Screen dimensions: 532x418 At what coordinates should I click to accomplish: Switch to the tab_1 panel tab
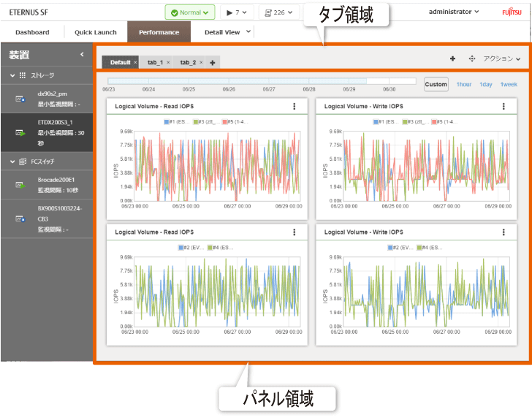point(155,62)
